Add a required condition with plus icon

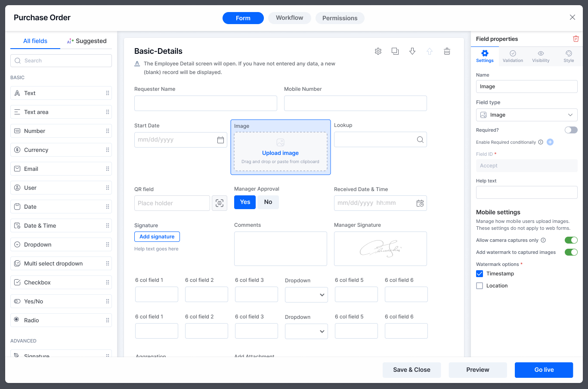[550, 142]
